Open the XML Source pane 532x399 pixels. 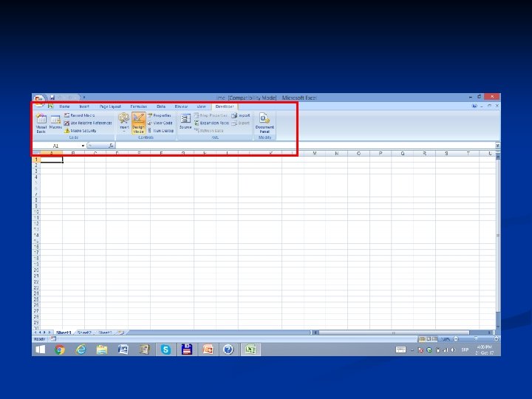(x=185, y=121)
